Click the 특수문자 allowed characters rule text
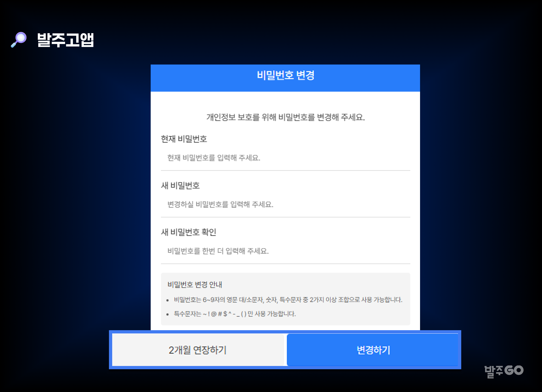 (235, 314)
